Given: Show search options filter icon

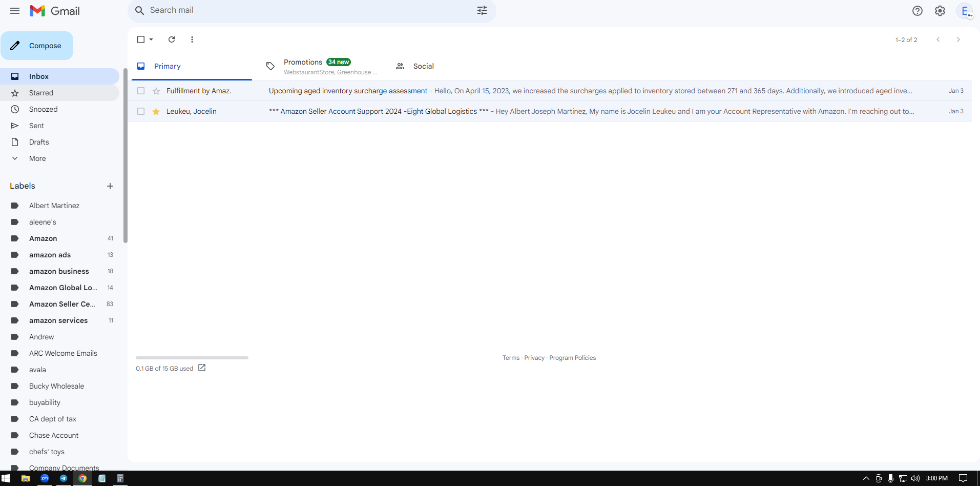Looking at the screenshot, I should (x=482, y=10).
